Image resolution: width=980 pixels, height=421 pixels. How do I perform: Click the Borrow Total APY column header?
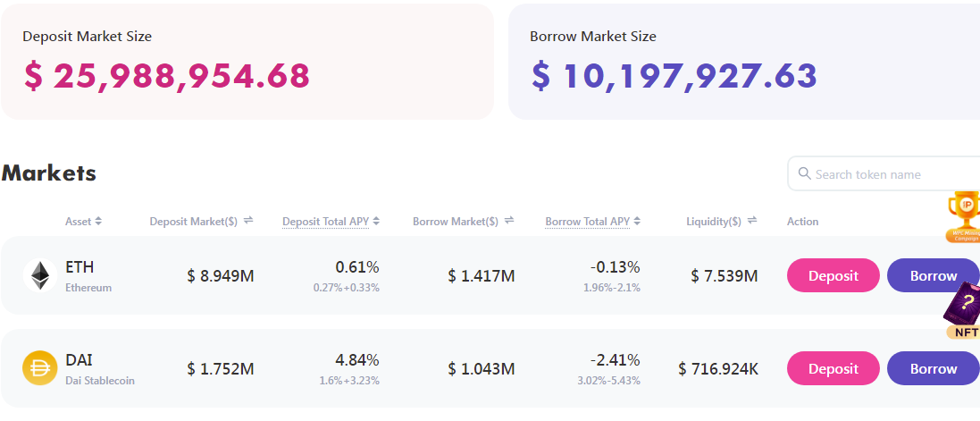pos(588,222)
